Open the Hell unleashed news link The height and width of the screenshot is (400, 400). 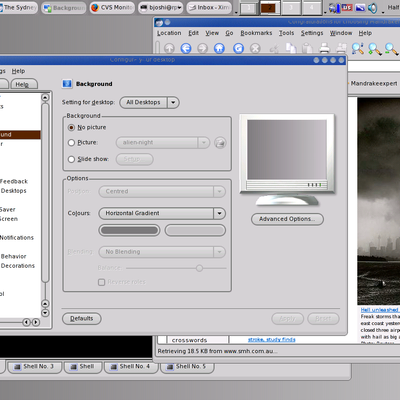click(380, 310)
